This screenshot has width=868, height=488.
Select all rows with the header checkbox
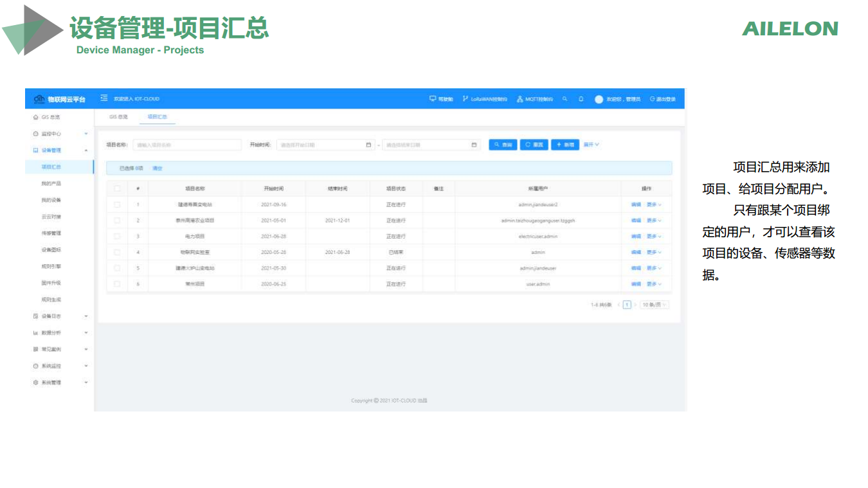[117, 188]
